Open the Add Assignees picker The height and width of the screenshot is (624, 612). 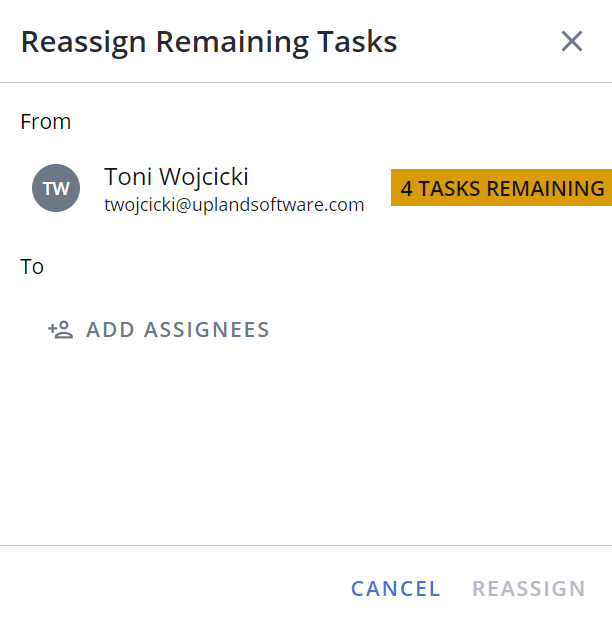point(159,330)
